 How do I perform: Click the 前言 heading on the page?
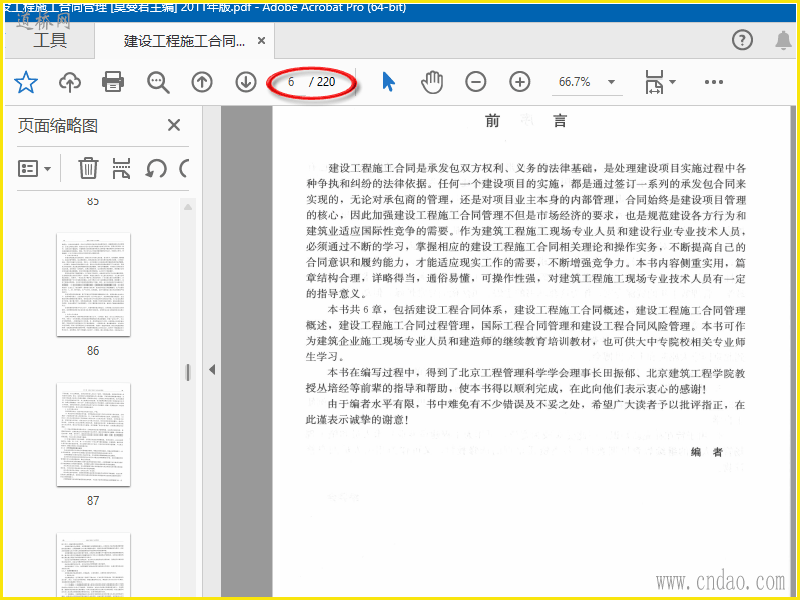tap(526, 121)
